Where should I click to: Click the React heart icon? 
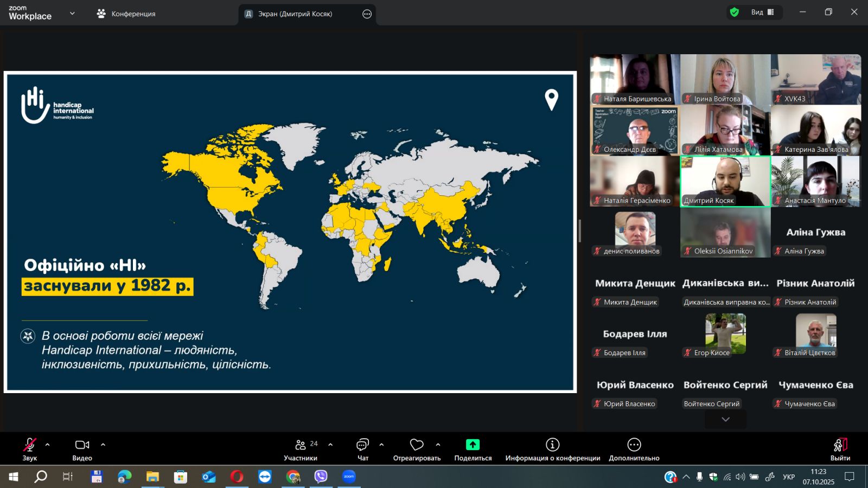[x=417, y=445]
